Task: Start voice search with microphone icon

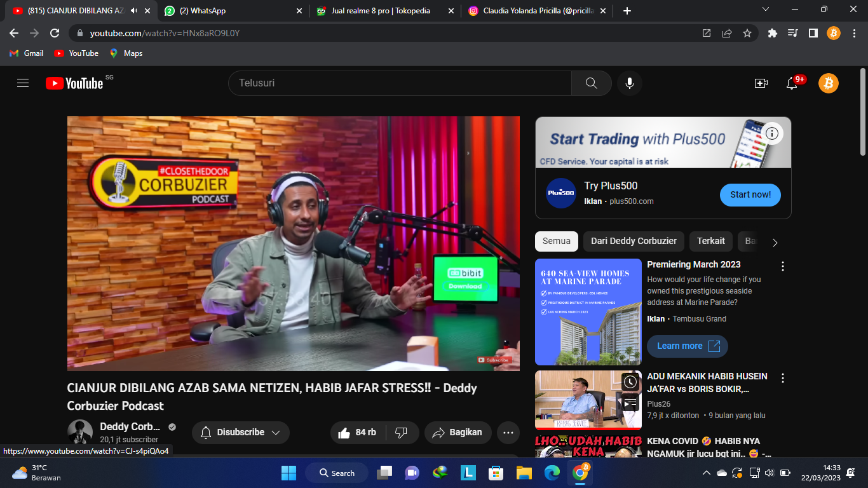Action: click(x=630, y=83)
